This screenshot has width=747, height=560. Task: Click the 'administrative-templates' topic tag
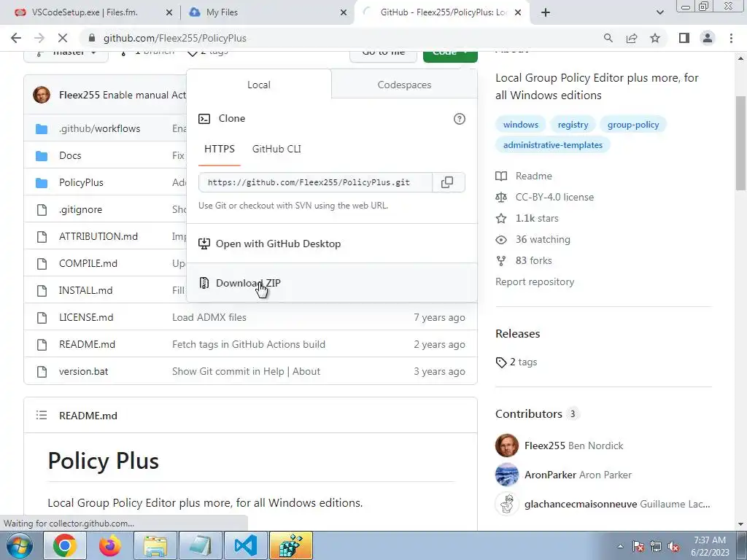(x=553, y=145)
